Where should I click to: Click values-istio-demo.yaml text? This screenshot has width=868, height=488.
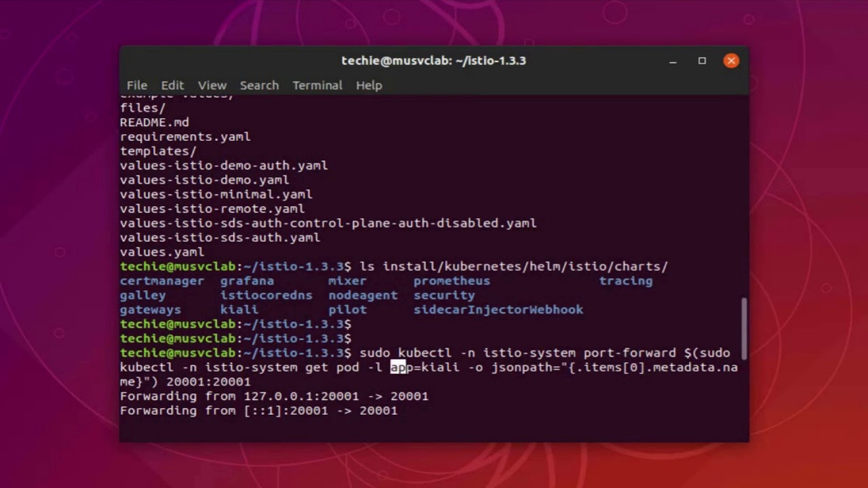coord(205,180)
